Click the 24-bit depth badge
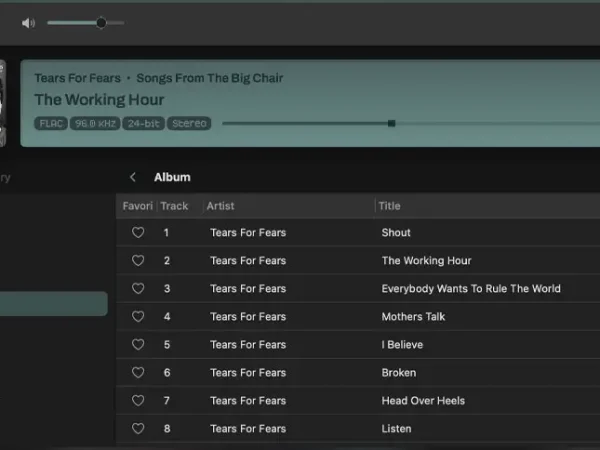The width and height of the screenshot is (600, 450). 143,123
